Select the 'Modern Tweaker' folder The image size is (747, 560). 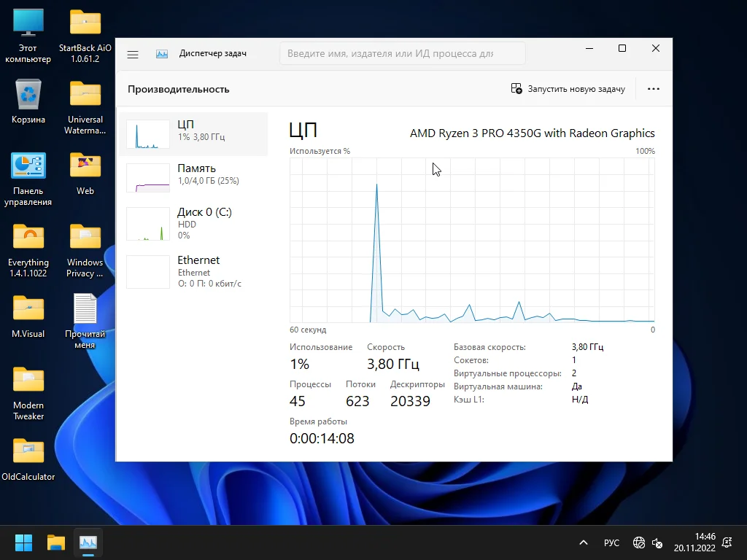(28, 394)
